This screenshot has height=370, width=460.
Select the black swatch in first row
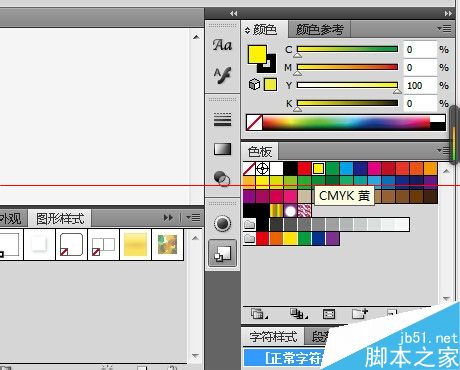[290, 169]
